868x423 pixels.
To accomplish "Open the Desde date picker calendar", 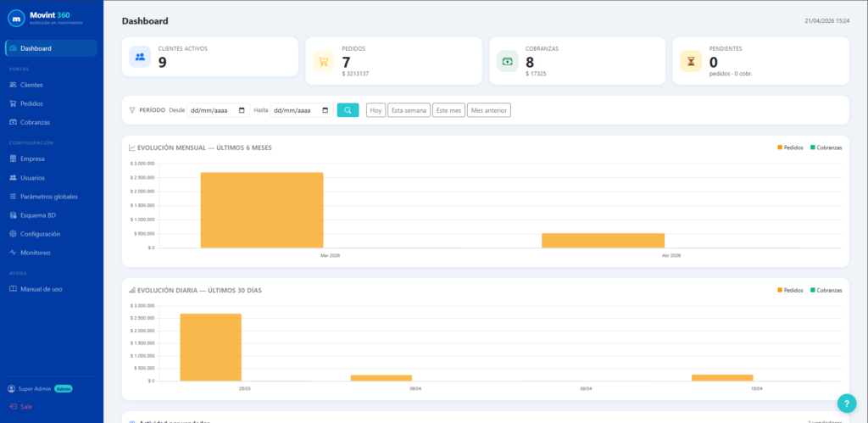I will [x=242, y=110].
